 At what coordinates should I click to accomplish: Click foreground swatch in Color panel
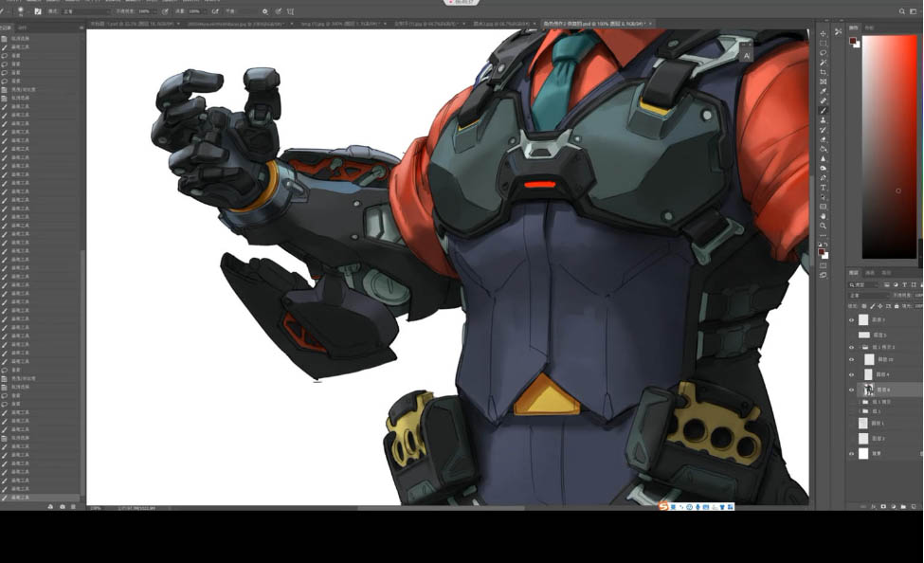(x=852, y=41)
